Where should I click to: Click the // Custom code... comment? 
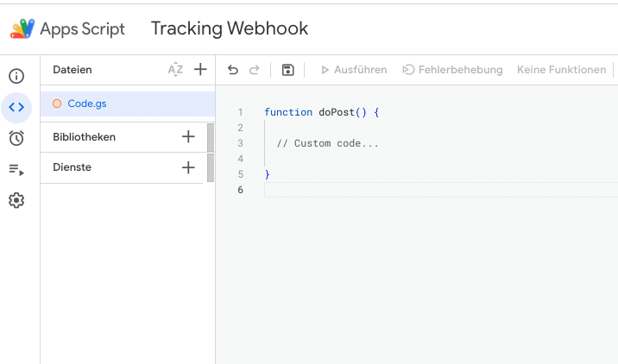coord(327,143)
